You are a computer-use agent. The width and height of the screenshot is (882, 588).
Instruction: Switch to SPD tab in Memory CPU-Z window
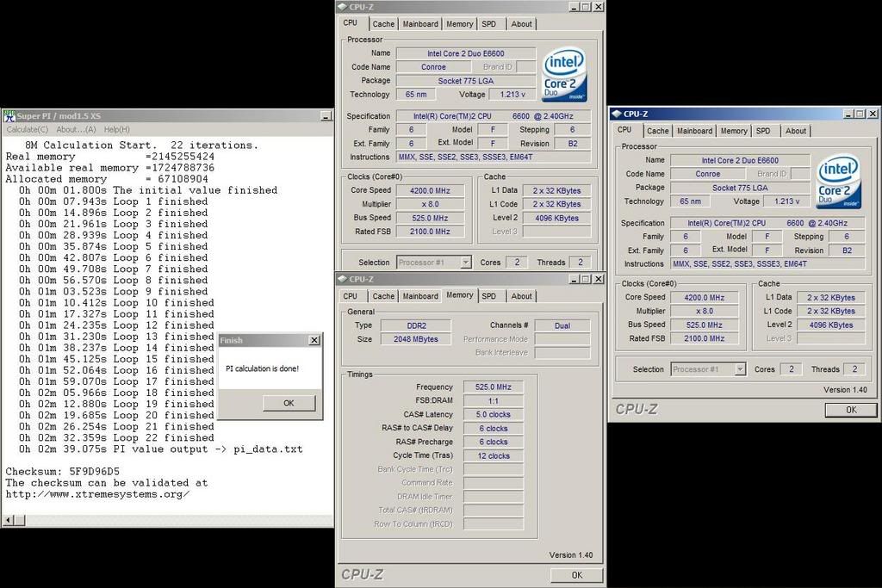(489, 296)
